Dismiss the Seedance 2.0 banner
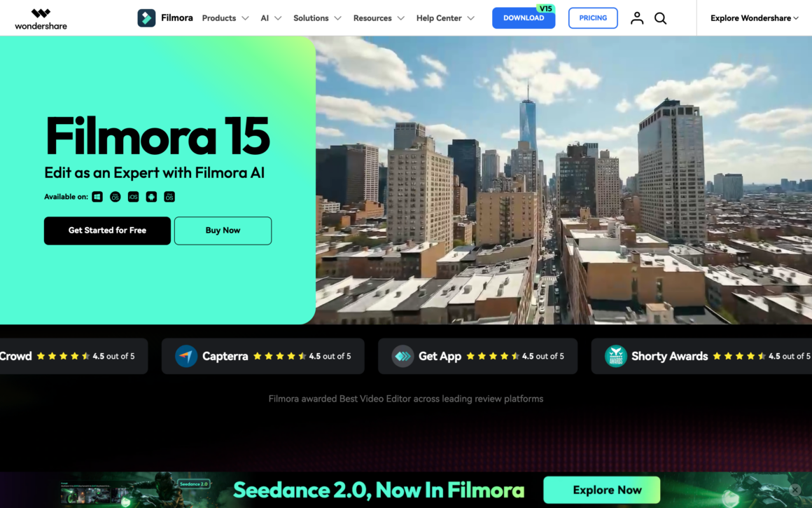The height and width of the screenshot is (508, 812). click(794, 490)
